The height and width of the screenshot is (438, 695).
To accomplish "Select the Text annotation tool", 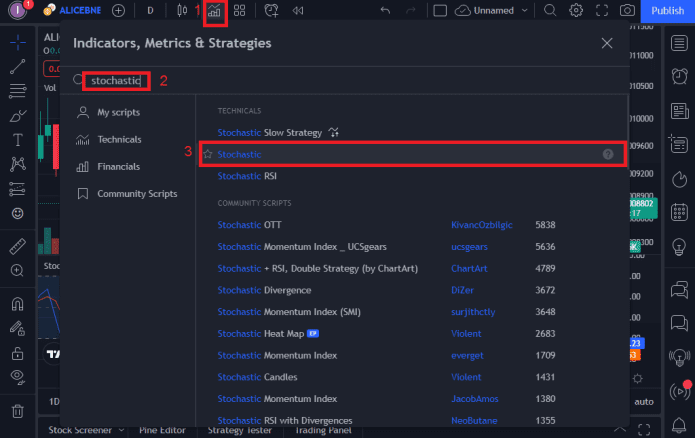I will (x=18, y=140).
